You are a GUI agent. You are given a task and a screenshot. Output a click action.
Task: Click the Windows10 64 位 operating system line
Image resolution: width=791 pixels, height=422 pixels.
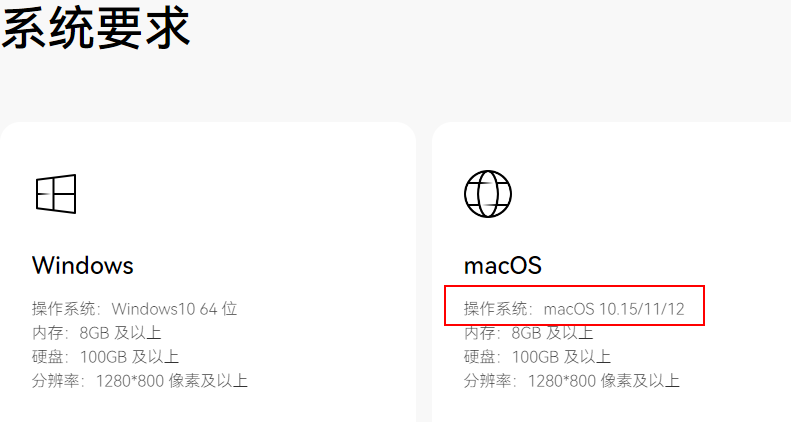(x=134, y=309)
